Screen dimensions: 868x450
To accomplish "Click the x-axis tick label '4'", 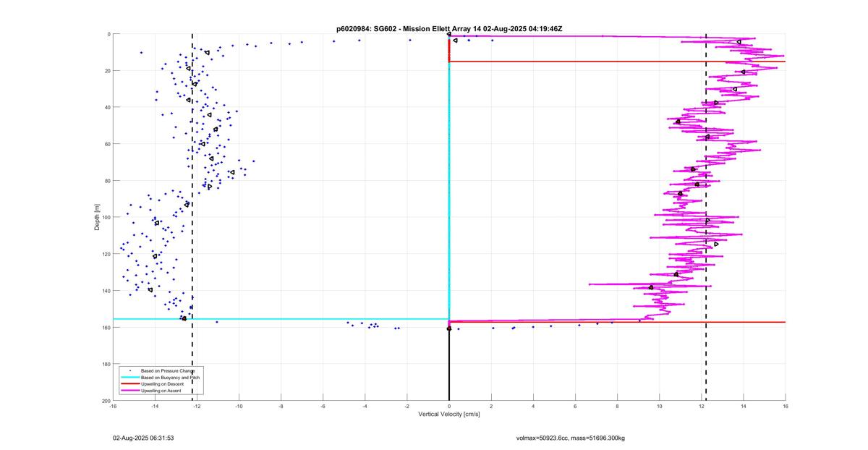I will click(533, 406).
